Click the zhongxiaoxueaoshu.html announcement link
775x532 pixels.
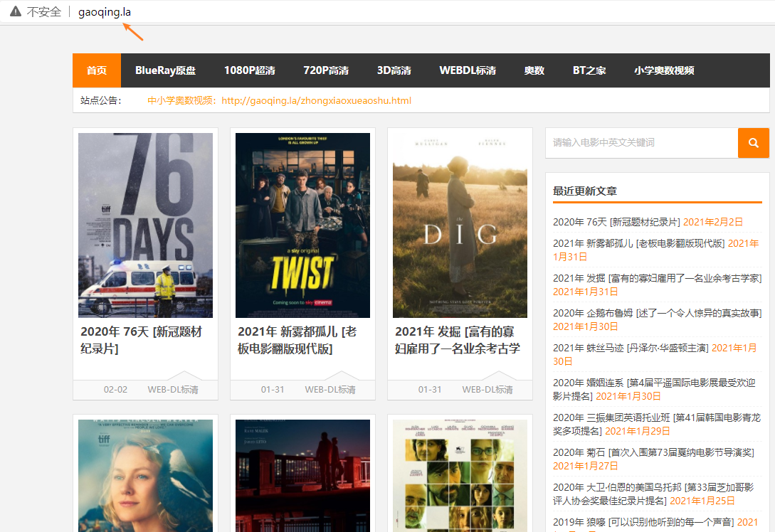click(316, 100)
